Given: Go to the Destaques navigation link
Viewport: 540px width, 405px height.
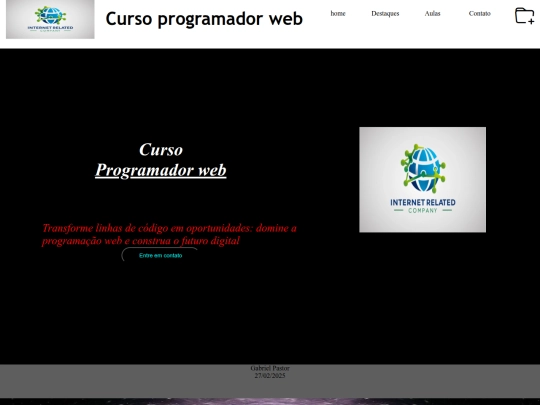Looking at the screenshot, I should pyautogui.click(x=385, y=13).
